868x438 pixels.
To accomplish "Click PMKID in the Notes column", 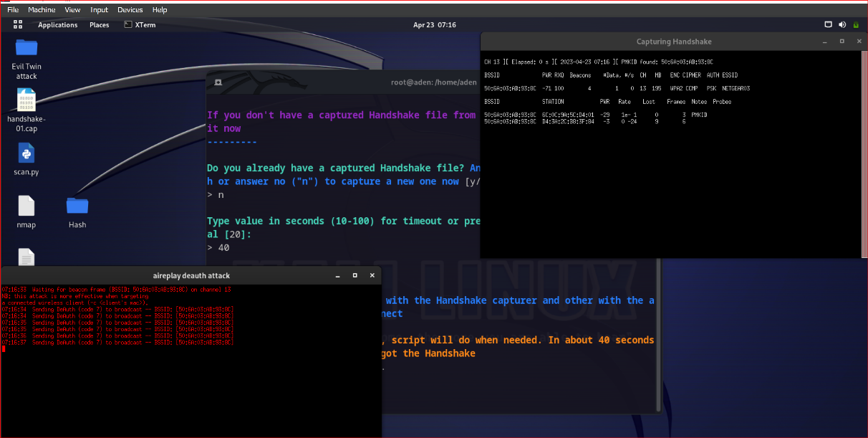I will pyautogui.click(x=700, y=115).
